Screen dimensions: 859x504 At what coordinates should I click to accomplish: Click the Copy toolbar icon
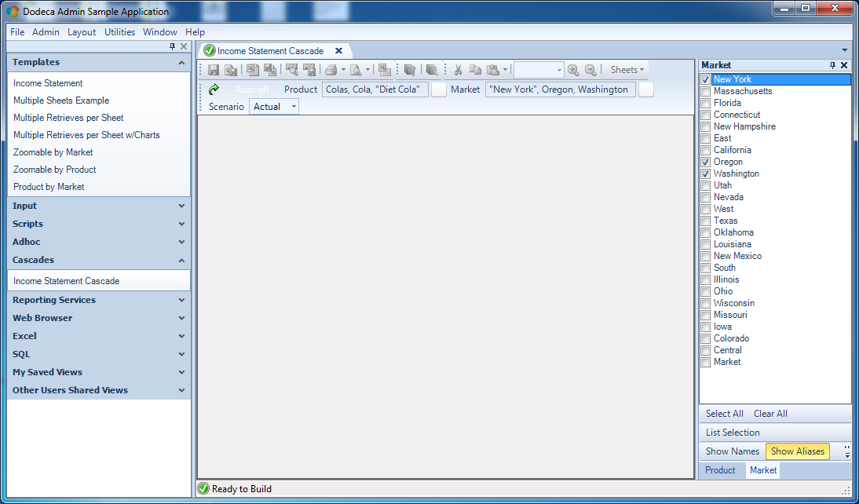click(476, 70)
